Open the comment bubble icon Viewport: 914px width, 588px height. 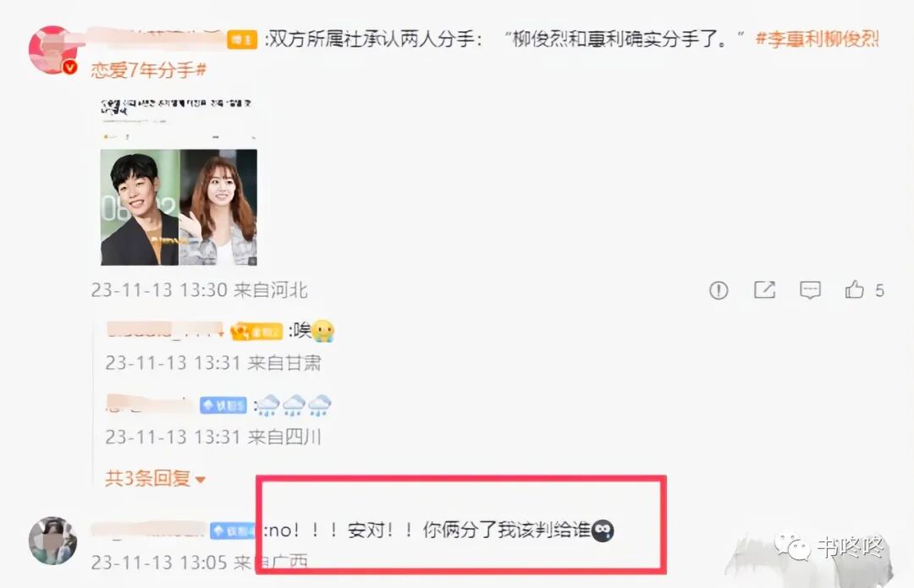click(810, 289)
